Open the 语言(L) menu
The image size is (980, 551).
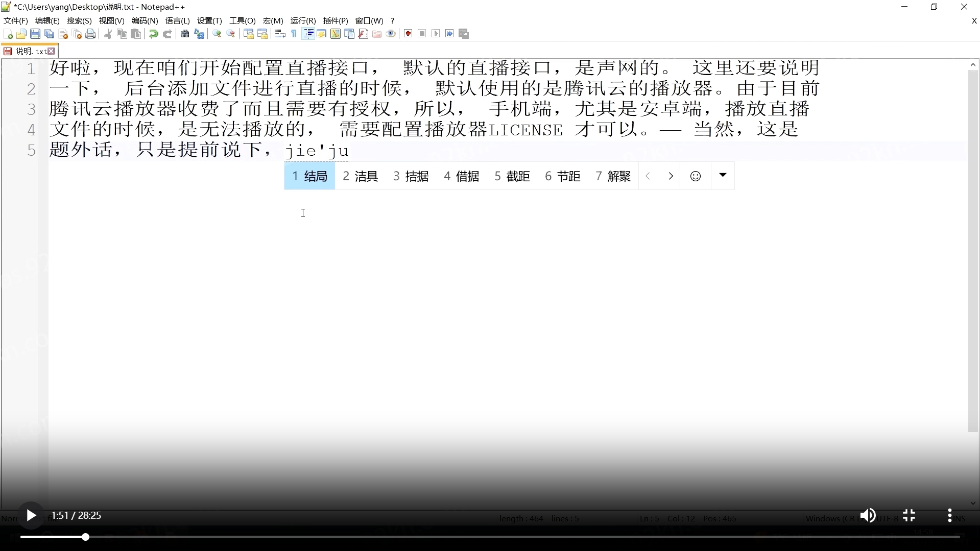pyautogui.click(x=177, y=20)
